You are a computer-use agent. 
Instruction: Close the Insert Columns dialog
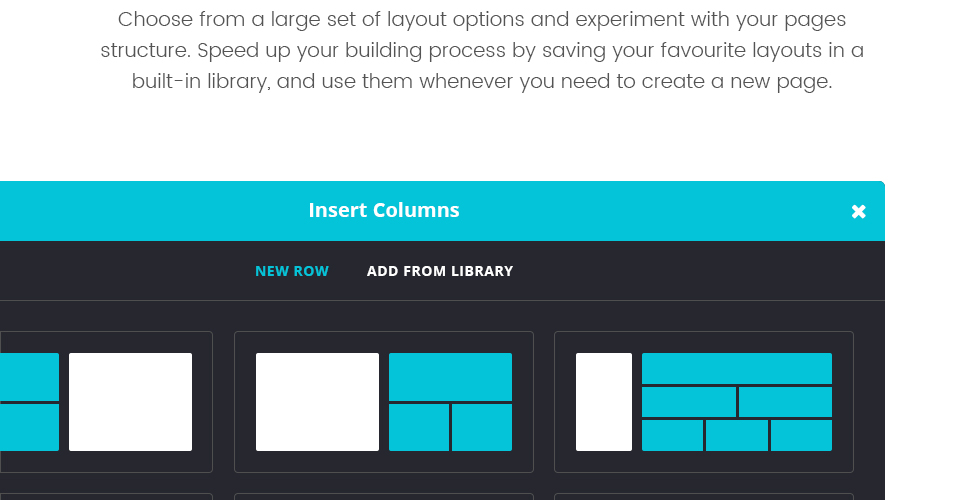coord(859,212)
